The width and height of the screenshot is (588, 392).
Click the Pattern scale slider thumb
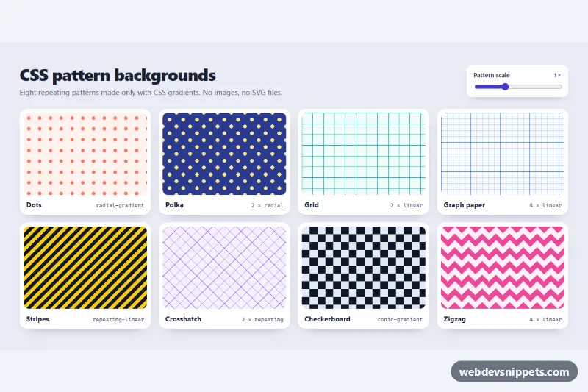(x=505, y=87)
